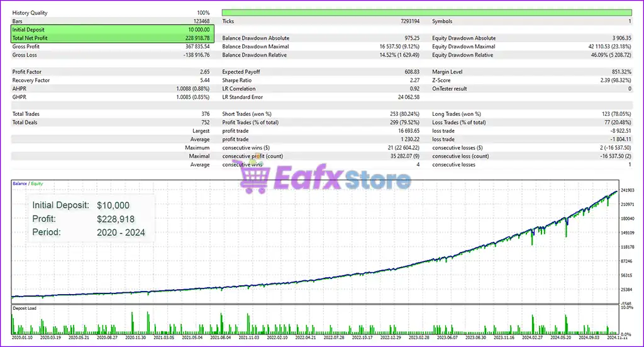
Task: Select the Initial Deposit value 10 000.00
Action: (199, 30)
